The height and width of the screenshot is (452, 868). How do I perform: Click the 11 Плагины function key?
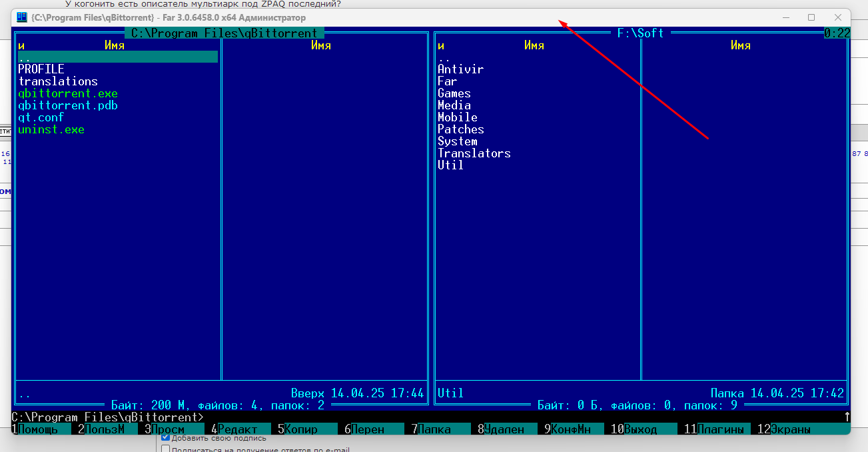pos(714,429)
